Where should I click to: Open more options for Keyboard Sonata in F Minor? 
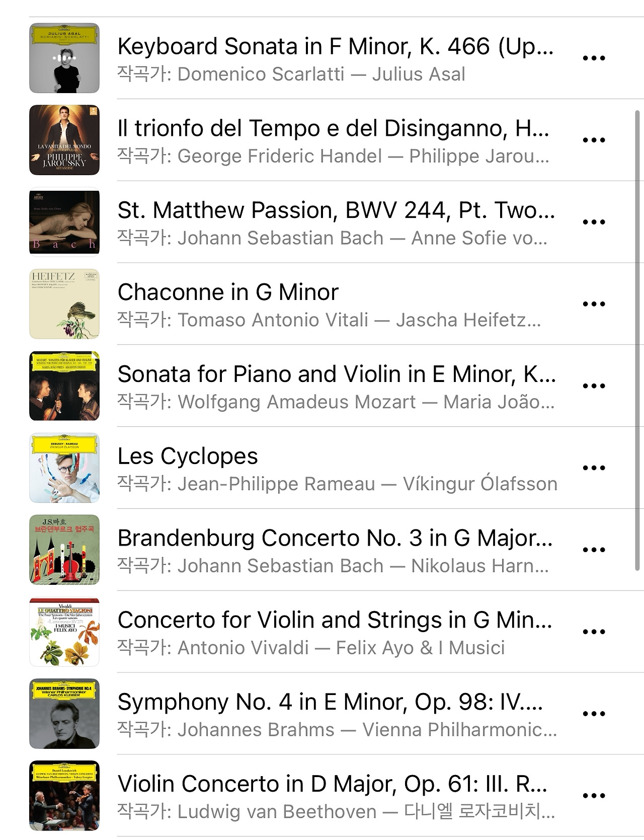(x=594, y=58)
